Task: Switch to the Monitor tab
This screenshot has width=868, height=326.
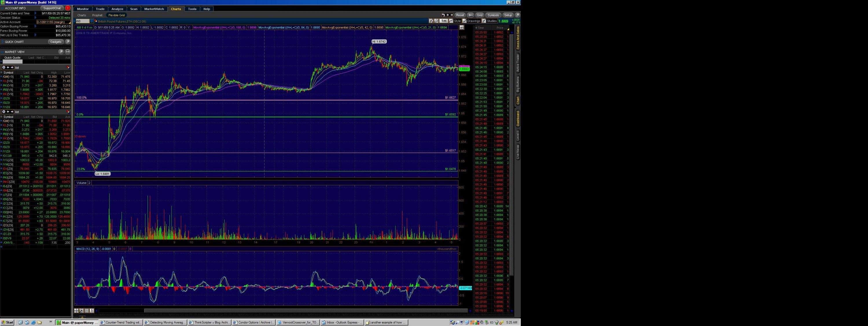Action: (x=82, y=9)
